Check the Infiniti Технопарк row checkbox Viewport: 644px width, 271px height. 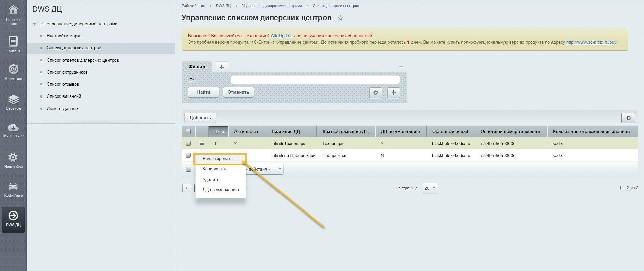188,143
